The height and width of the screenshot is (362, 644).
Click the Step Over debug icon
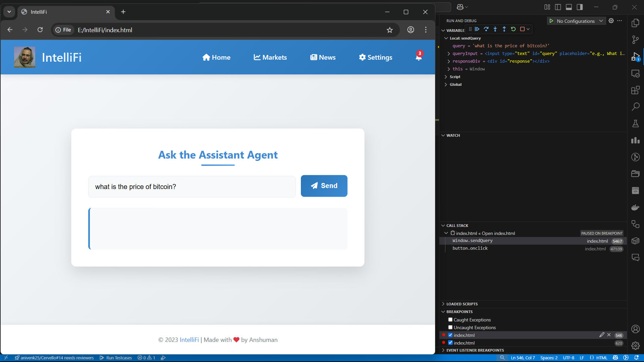[486, 29]
